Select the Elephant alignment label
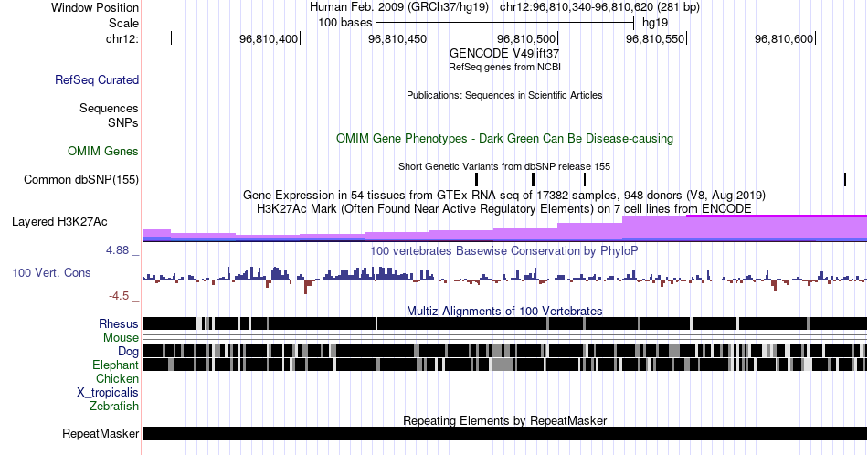 tap(116, 365)
